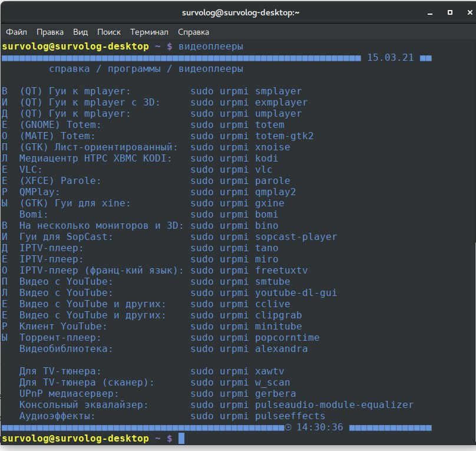Click the text sudo urpmi minitube

click(x=246, y=327)
